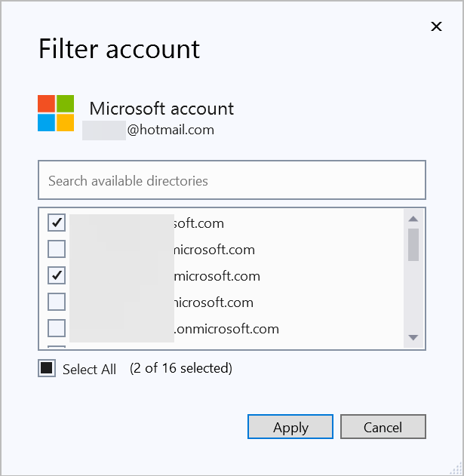464x476 pixels.
Task: Click the 'Microsoft account' label
Action: click(161, 109)
